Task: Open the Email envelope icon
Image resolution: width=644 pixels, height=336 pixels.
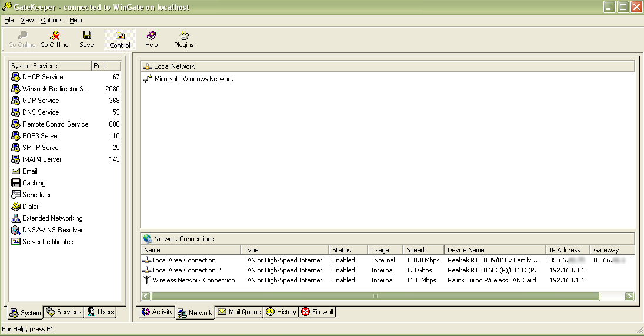Action: 16,171
